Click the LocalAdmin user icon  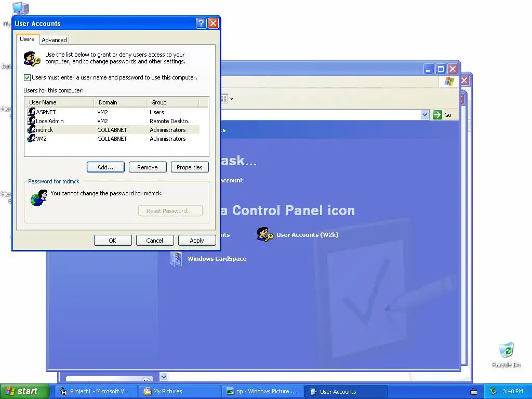pyautogui.click(x=31, y=121)
